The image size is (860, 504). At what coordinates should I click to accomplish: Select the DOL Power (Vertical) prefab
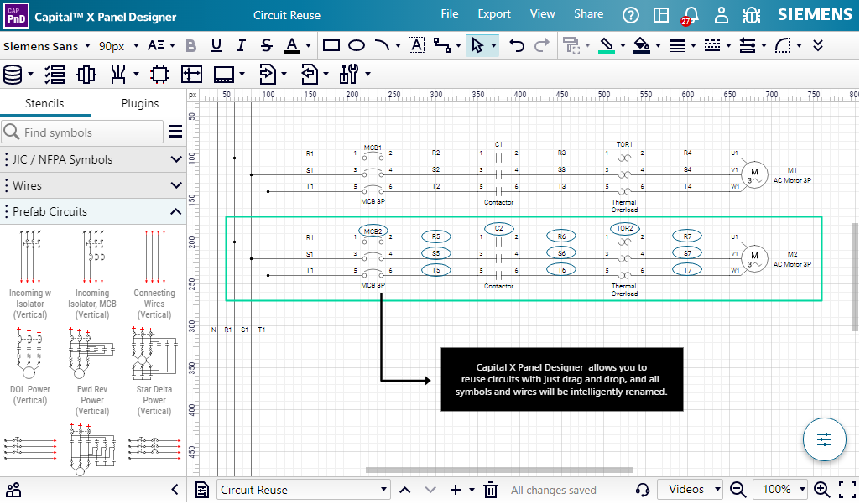point(30,366)
